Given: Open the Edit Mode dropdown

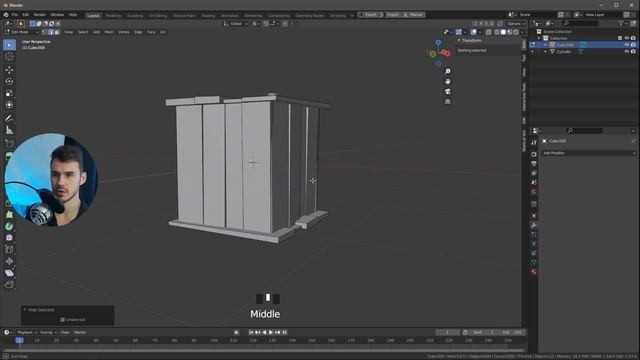Looking at the screenshot, I should [x=21, y=32].
